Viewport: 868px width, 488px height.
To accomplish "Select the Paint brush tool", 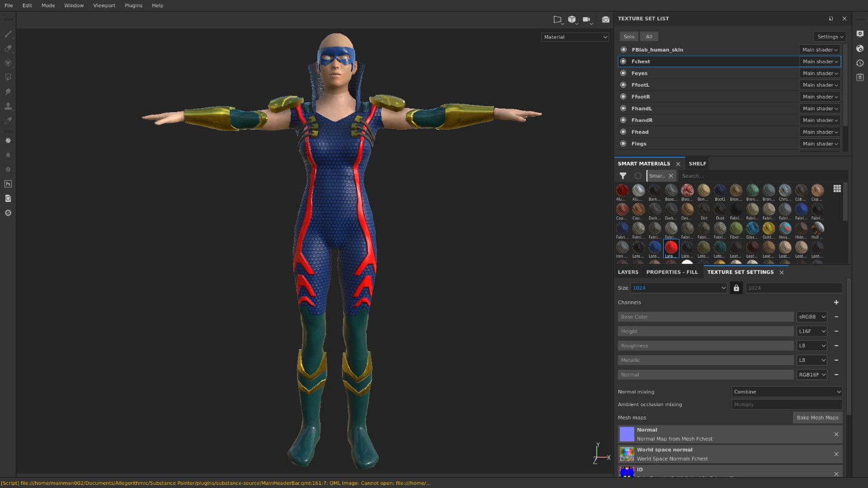I will (8, 34).
